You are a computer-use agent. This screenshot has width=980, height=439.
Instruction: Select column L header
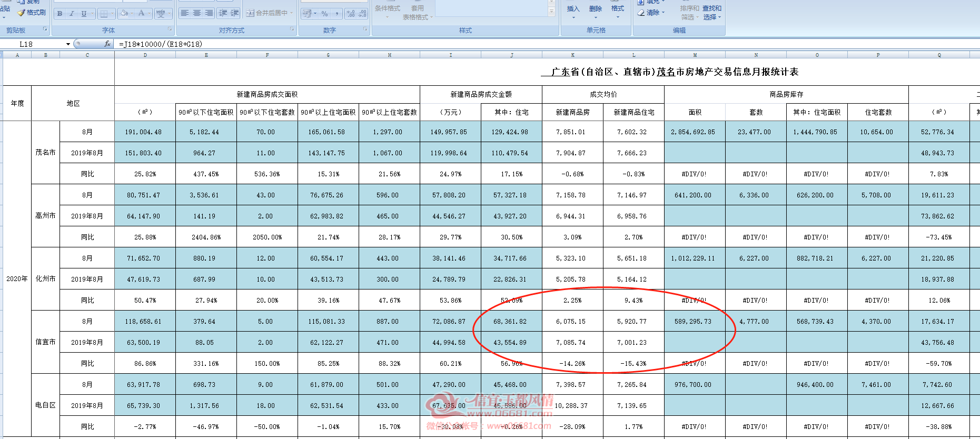634,55
